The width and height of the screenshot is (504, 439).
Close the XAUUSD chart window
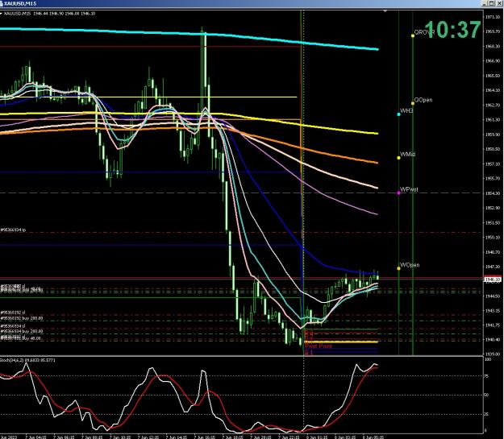coord(499,3)
